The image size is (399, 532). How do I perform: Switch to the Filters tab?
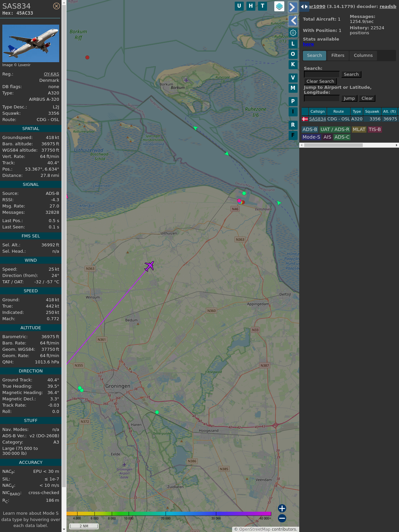click(338, 56)
